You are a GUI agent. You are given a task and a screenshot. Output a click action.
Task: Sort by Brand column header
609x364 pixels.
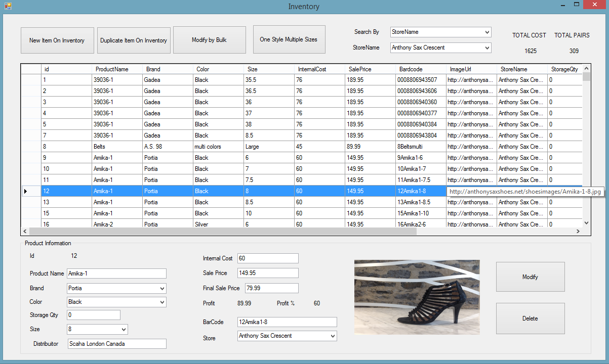pyautogui.click(x=168, y=69)
